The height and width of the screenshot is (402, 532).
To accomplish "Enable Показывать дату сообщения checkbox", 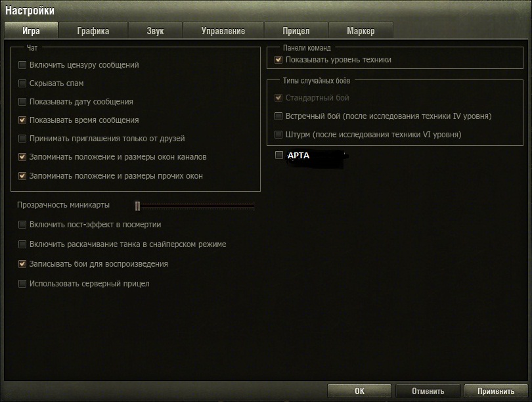I will [22, 101].
